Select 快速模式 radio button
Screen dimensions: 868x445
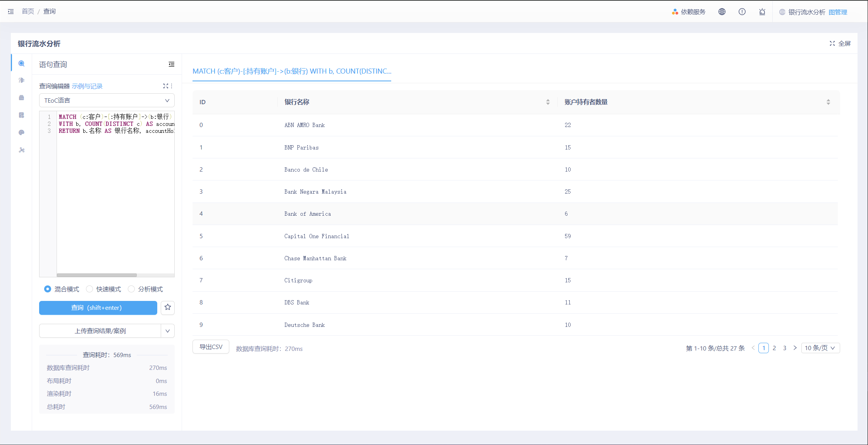pos(89,289)
